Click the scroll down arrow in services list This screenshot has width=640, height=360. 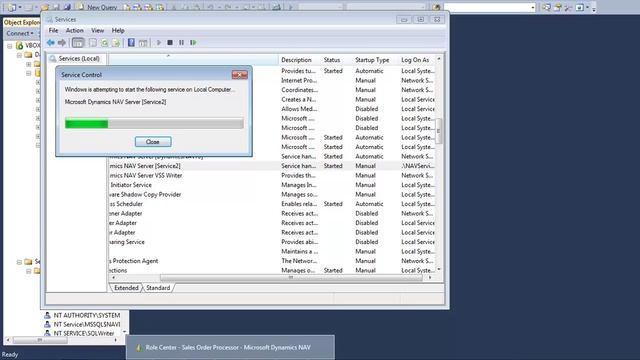(x=439, y=269)
